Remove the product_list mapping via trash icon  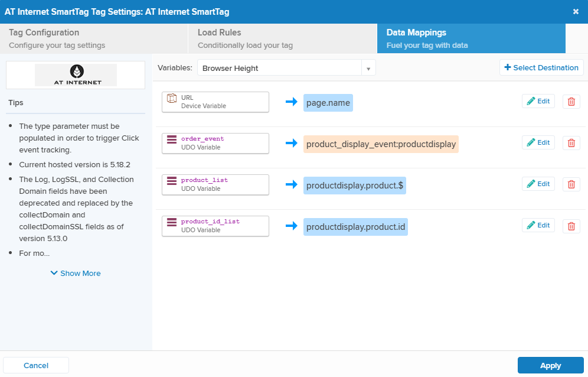571,184
